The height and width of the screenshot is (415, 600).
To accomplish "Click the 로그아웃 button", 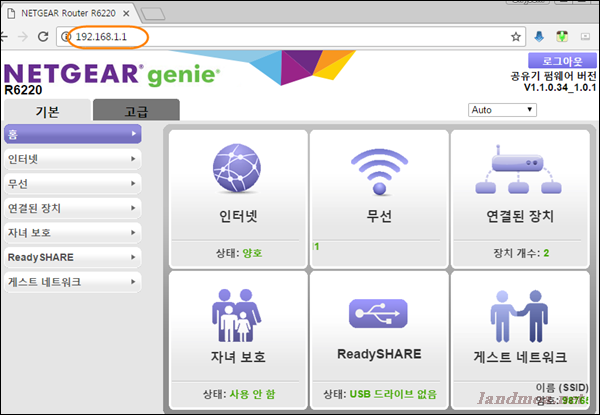I will [x=562, y=61].
